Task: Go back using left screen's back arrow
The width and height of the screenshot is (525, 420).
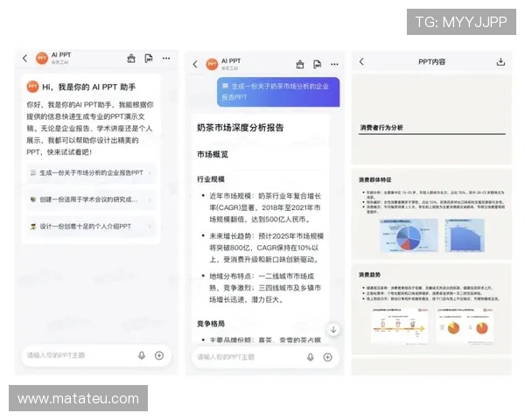Action: [x=24, y=59]
